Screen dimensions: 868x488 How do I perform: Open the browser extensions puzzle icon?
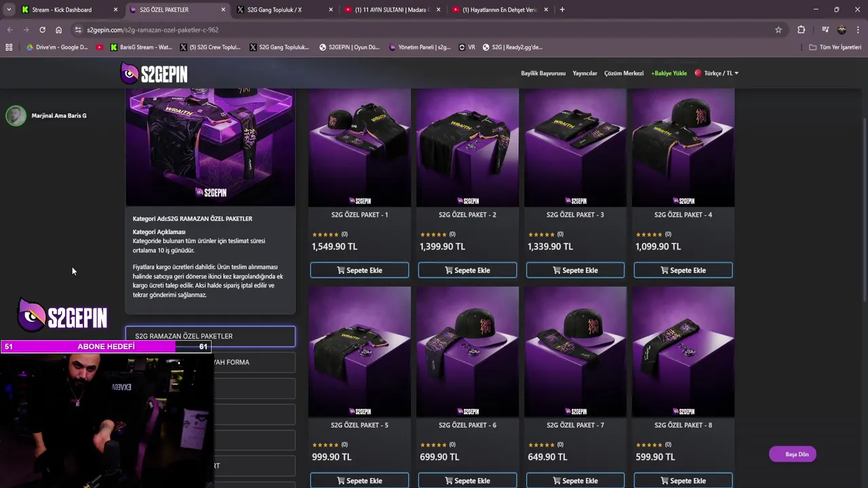click(x=801, y=30)
